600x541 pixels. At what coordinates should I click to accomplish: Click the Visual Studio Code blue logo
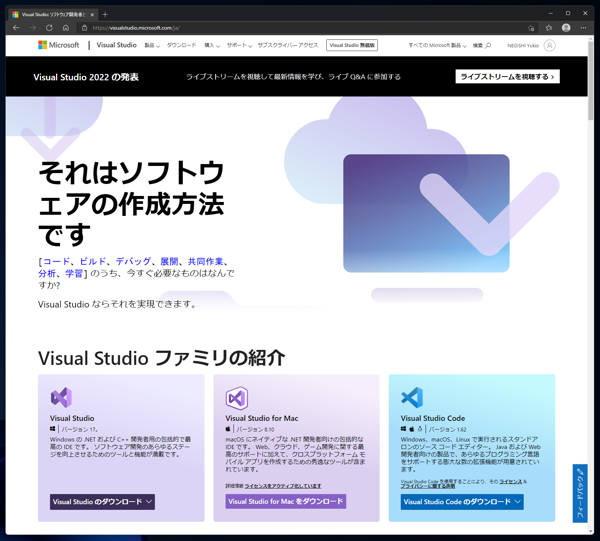412,398
